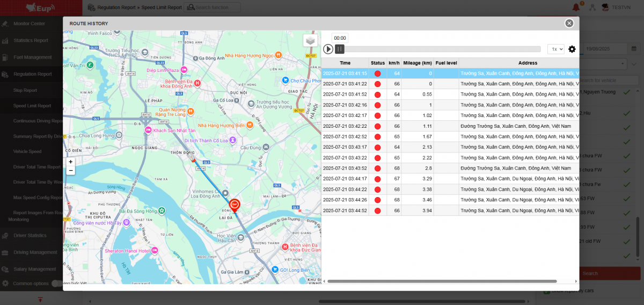Toggle Show report by cars checkbox
This screenshot has height=305, width=644.
point(546,291)
